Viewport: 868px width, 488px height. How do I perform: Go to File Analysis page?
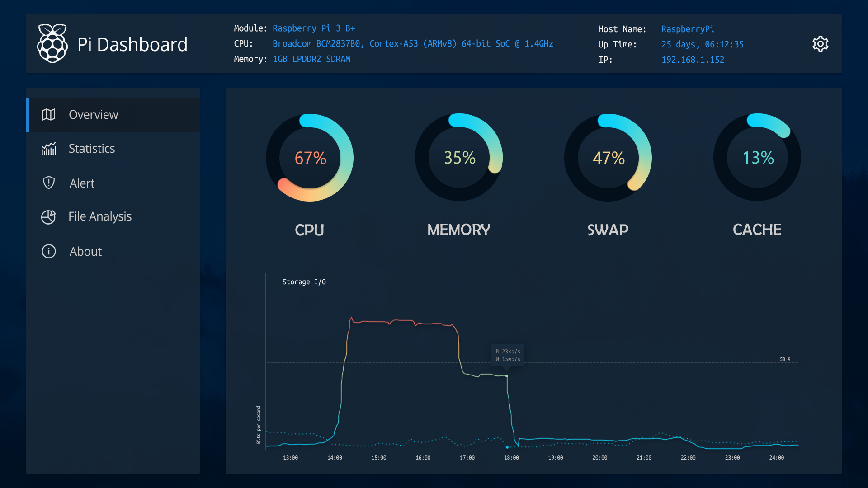point(100,216)
